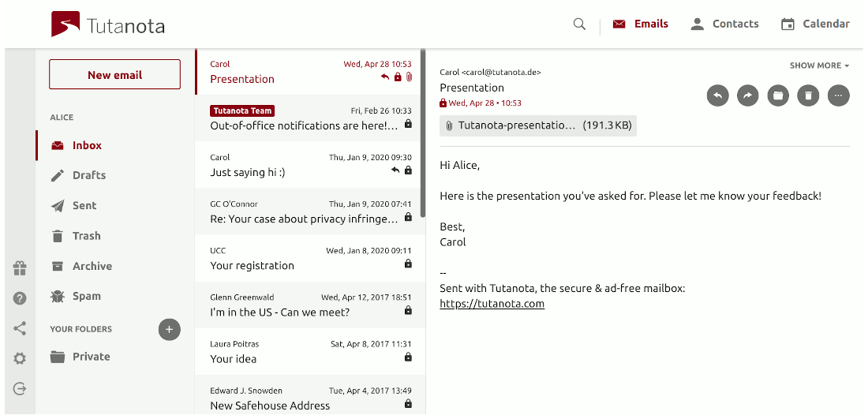868x419 pixels.
Task: Open settings gear in left sidebar
Action: tap(20, 358)
